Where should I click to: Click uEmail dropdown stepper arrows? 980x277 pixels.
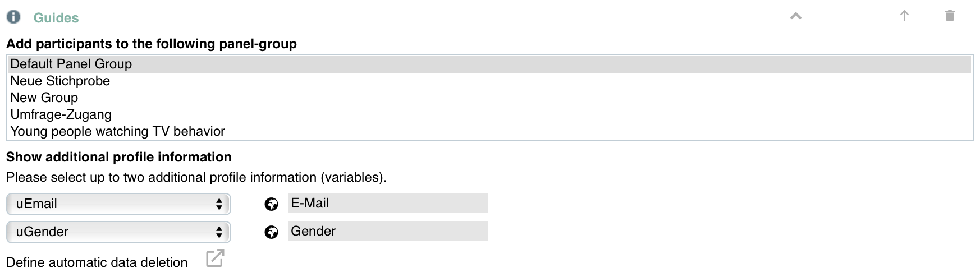(219, 204)
